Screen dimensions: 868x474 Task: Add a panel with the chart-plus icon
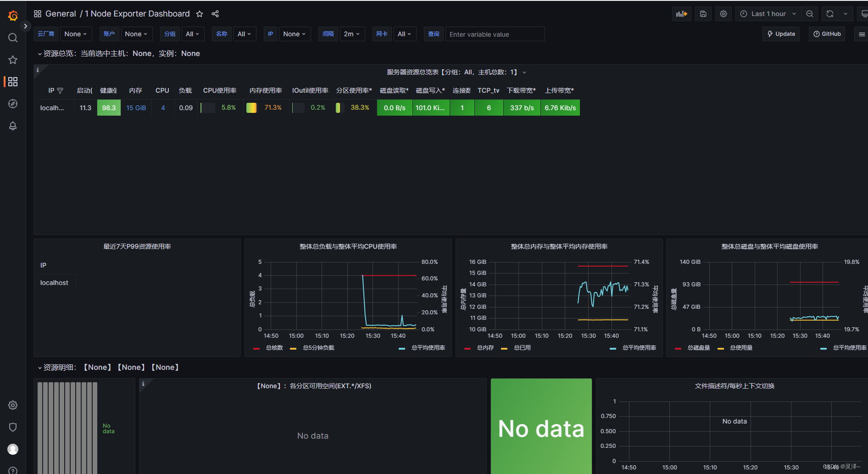pos(682,14)
